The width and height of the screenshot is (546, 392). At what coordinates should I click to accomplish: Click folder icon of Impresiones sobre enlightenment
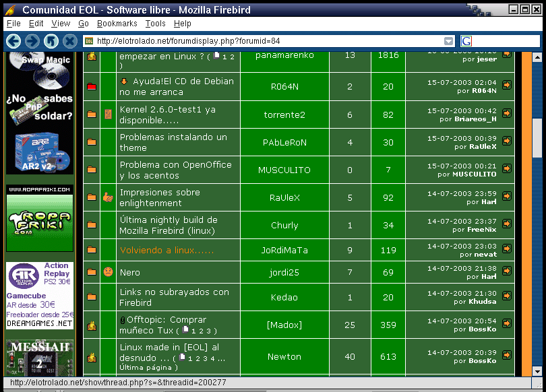[92, 197]
